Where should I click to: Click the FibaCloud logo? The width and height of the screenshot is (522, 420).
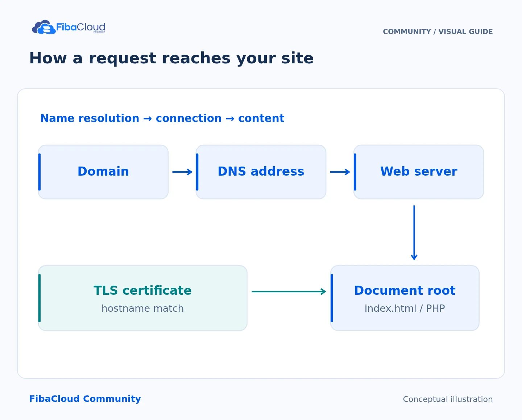tap(69, 27)
